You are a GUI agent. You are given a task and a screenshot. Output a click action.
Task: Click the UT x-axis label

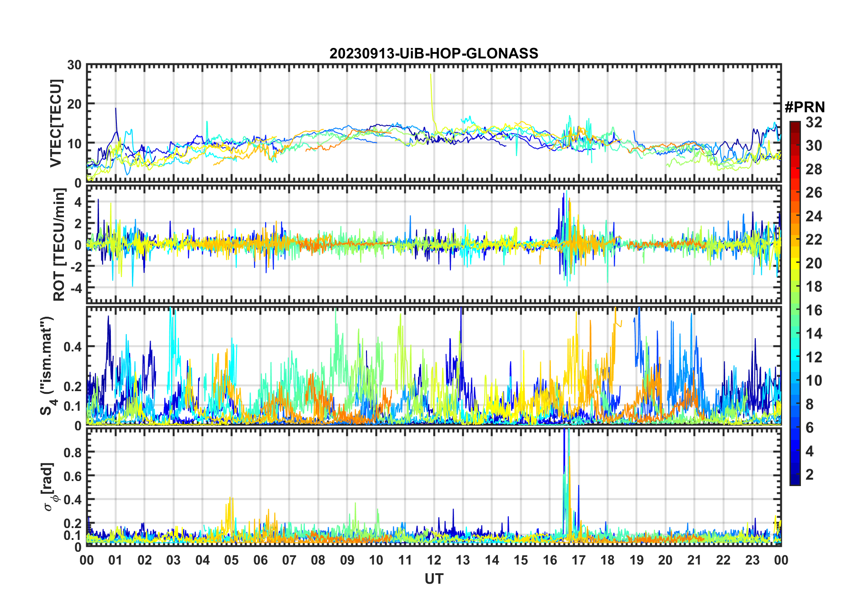(x=434, y=579)
